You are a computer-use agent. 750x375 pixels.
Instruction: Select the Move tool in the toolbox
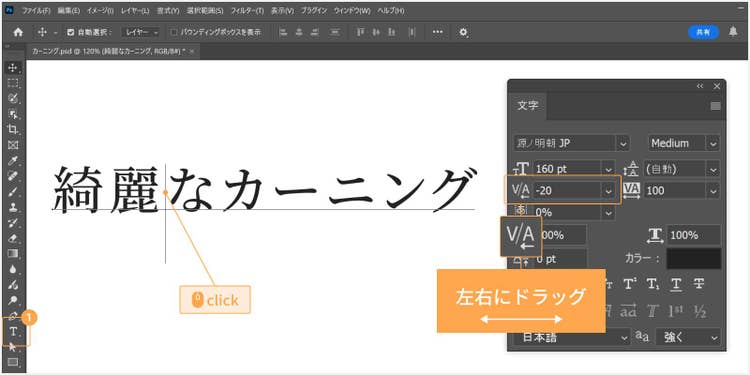tap(13, 67)
